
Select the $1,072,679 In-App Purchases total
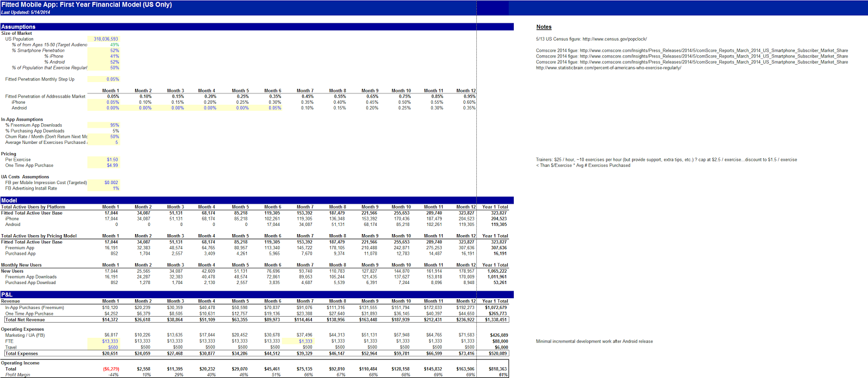coord(496,307)
